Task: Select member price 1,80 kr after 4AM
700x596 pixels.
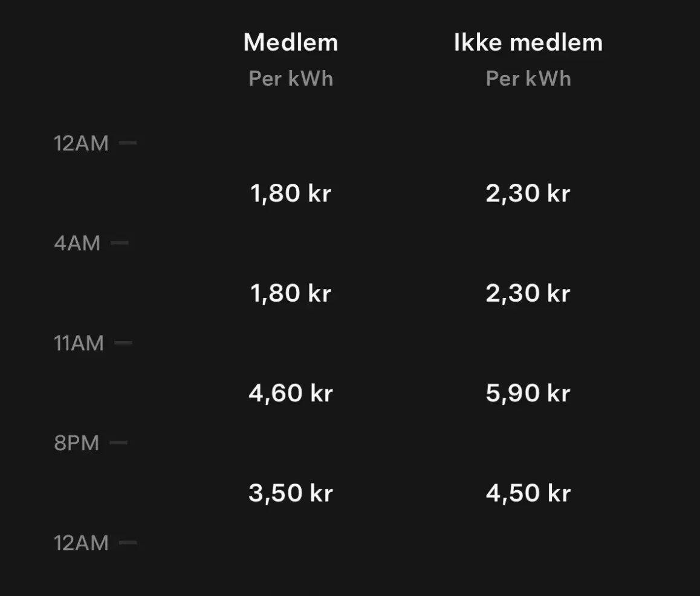Action: pos(291,293)
